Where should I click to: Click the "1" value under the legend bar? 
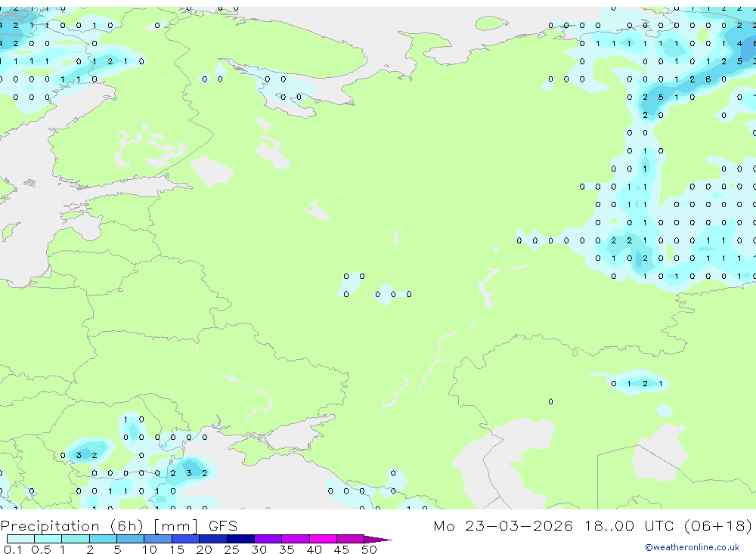click(x=62, y=549)
